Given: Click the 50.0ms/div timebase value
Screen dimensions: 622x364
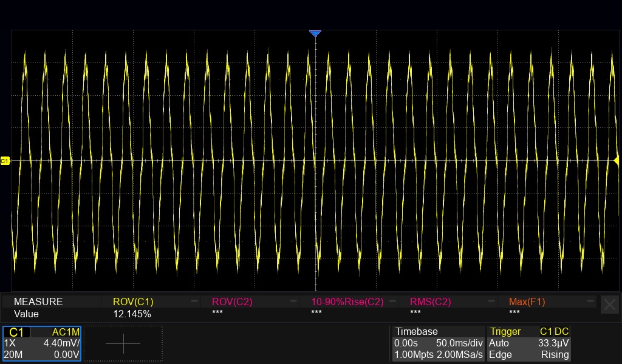Looking at the screenshot, I should click(x=459, y=343).
